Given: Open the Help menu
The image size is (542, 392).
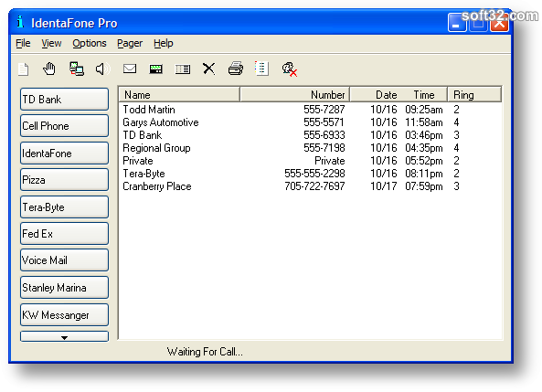Looking at the screenshot, I should [164, 43].
